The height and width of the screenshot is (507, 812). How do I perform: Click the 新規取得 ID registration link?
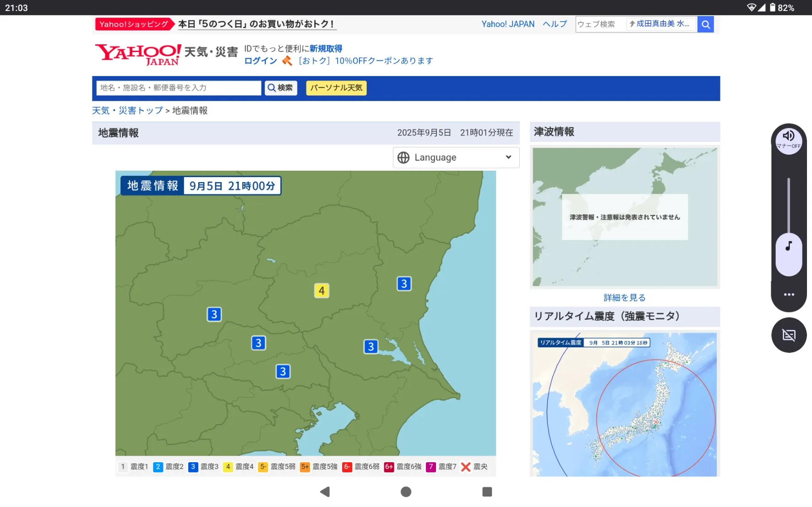click(326, 49)
